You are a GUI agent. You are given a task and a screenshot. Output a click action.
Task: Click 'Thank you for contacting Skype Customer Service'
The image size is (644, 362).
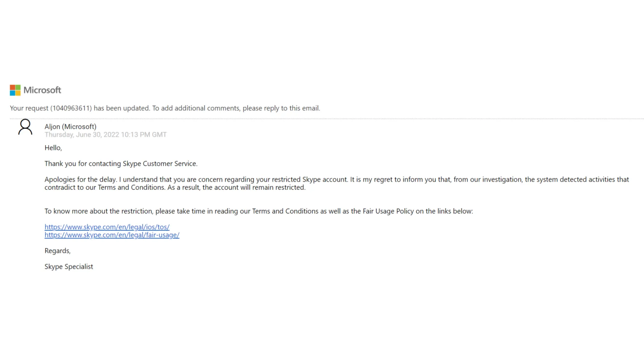[x=121, y=164]
